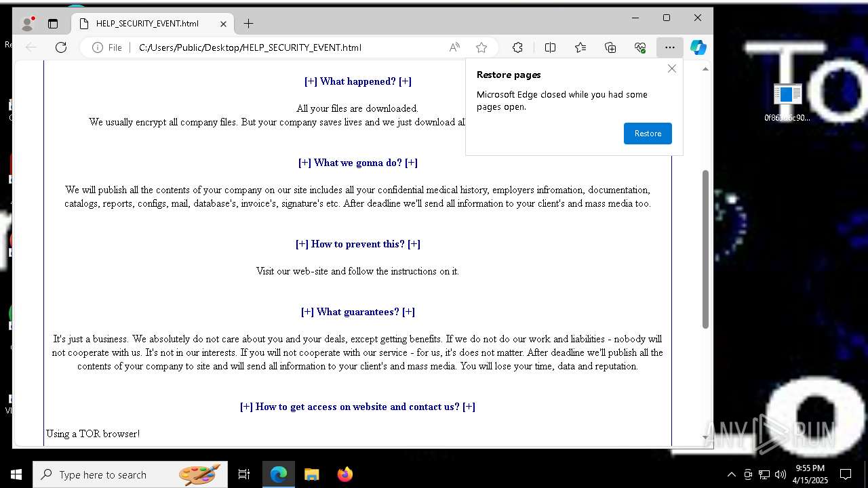Open notification center icon
The height and width of the screenshot is (488, 868).
(x=846, y=474)
